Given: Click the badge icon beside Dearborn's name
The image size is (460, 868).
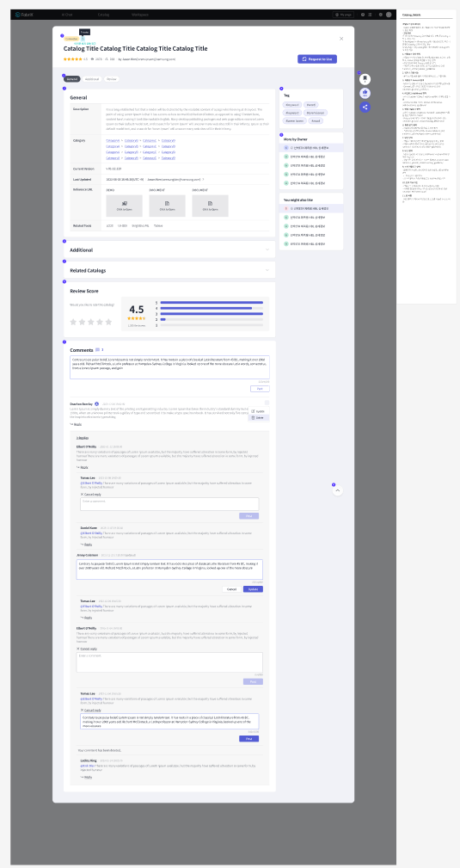Looking at the screenshot, I should pos(97,403).
